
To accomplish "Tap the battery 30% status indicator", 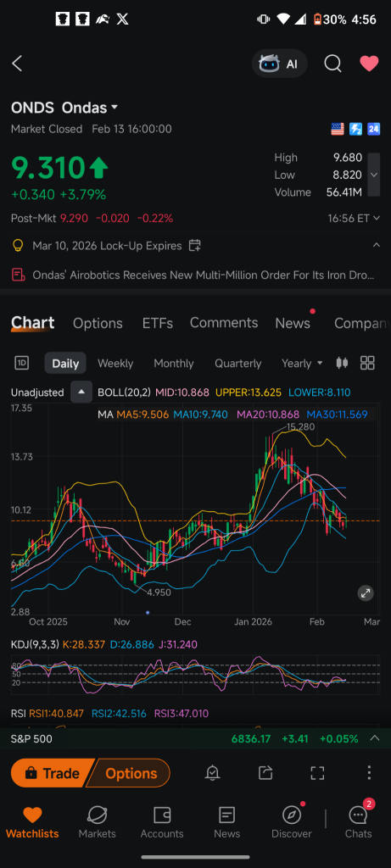I will 331,19.
